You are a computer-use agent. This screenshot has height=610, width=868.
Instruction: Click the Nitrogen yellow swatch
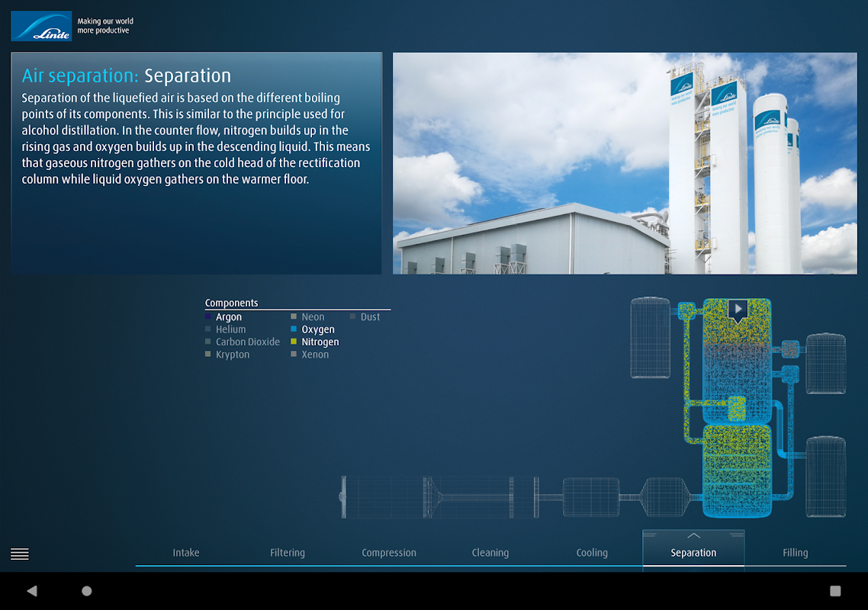(294, 342)
